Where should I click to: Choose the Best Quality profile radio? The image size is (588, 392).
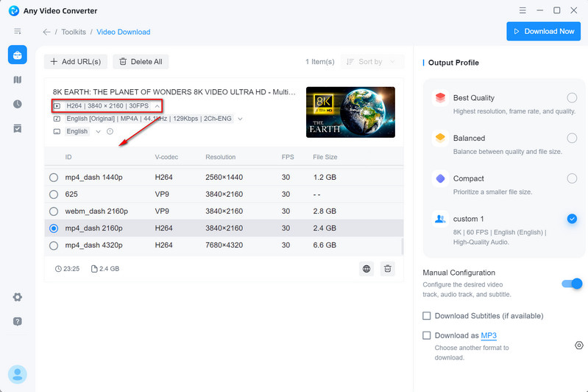click(572, 98)
